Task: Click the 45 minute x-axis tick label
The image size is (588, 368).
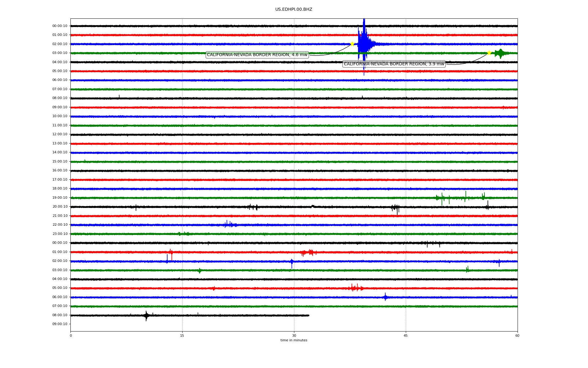Action: (x=406, y=336)
